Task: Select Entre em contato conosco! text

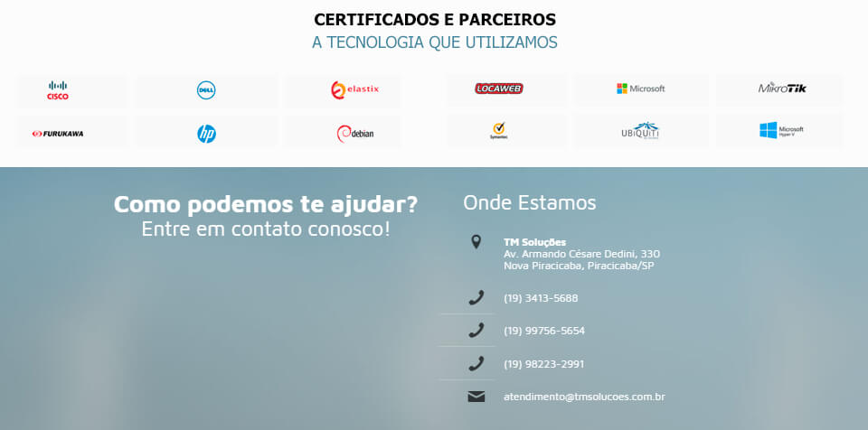Action: tap(266, 229)
